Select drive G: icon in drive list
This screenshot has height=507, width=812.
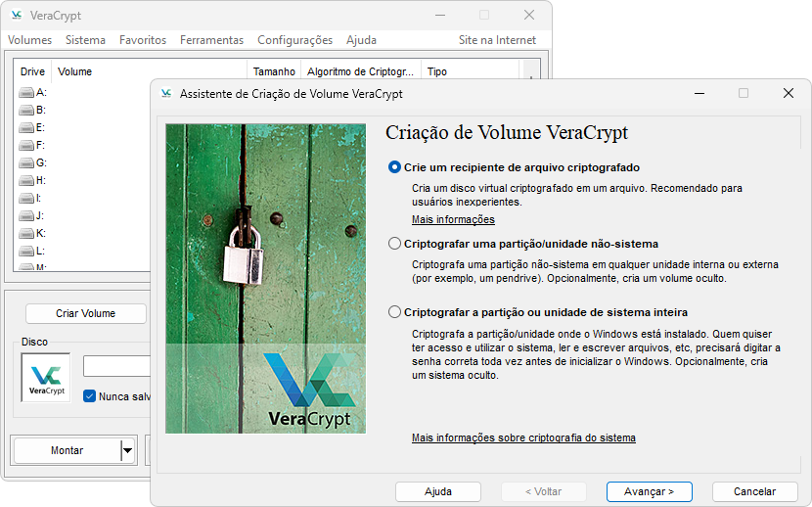click(25, 163)
